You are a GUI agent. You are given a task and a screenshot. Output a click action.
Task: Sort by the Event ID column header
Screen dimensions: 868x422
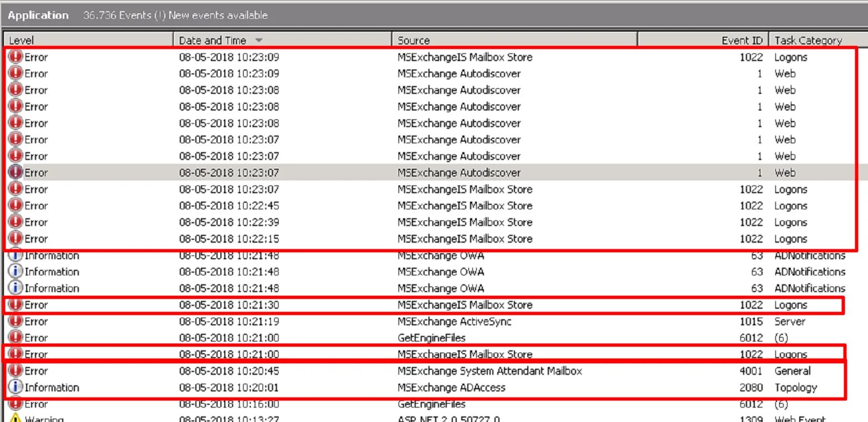(703, 40)
